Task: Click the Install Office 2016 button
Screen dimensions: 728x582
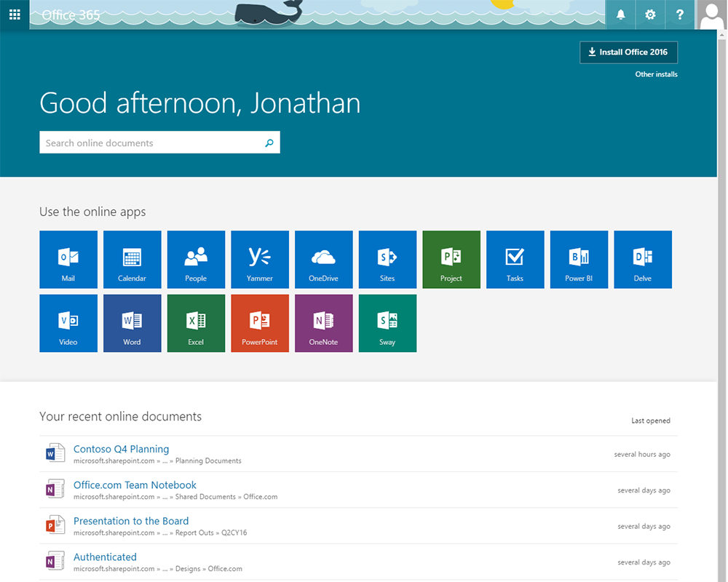Action: pyautogui.click(x=628, y=52)
